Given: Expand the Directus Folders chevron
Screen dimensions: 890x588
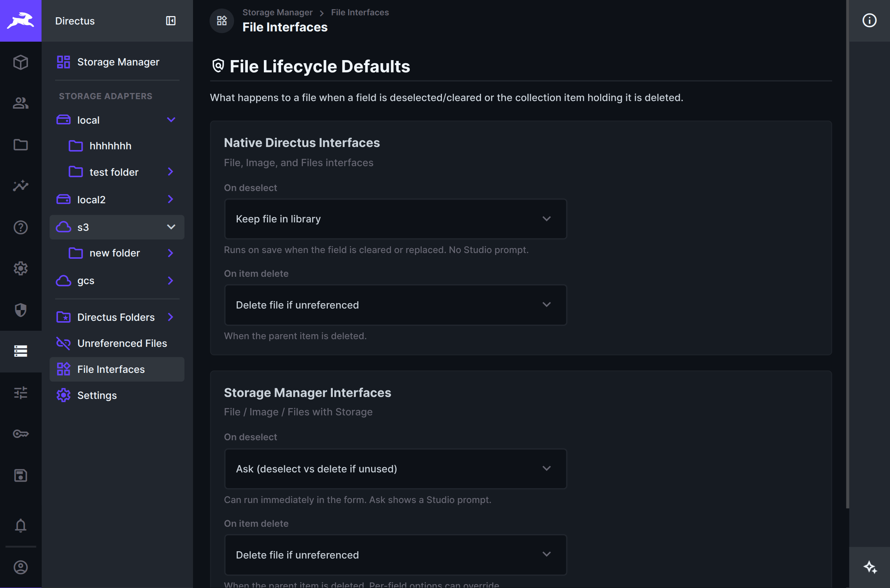Looking at the screenshot, I should coord(171,317).
